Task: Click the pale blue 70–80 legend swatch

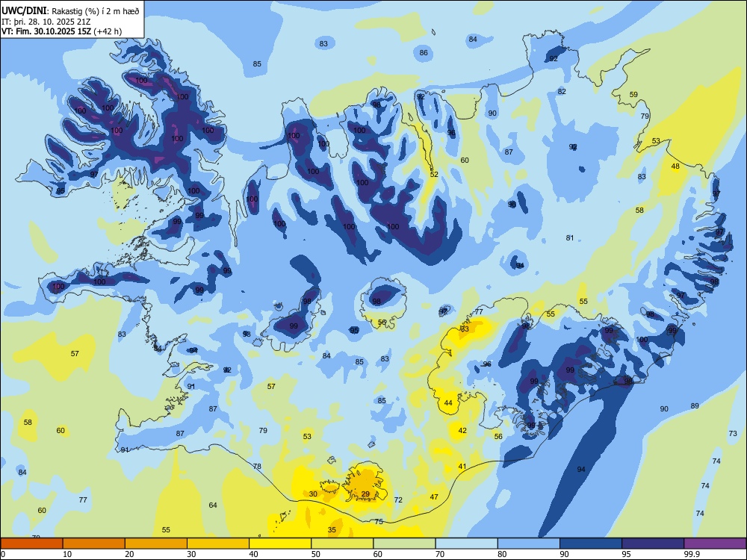Action: (x=467, y=544)
